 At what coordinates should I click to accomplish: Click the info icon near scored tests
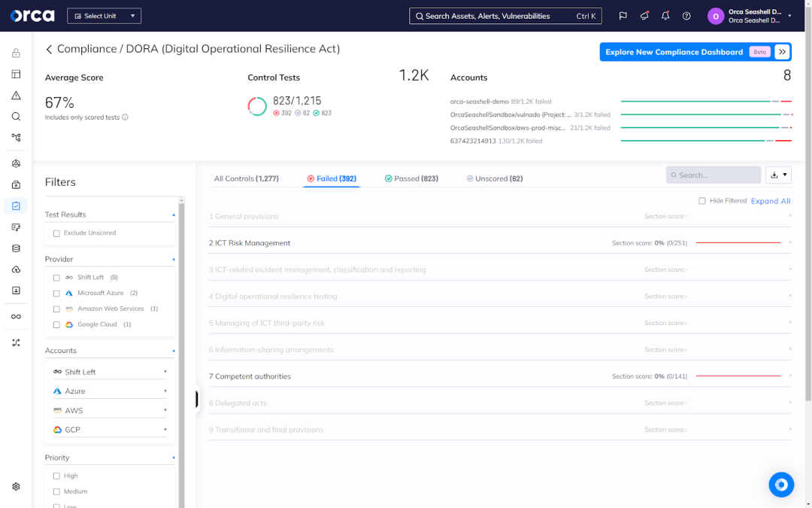(125, 117)
